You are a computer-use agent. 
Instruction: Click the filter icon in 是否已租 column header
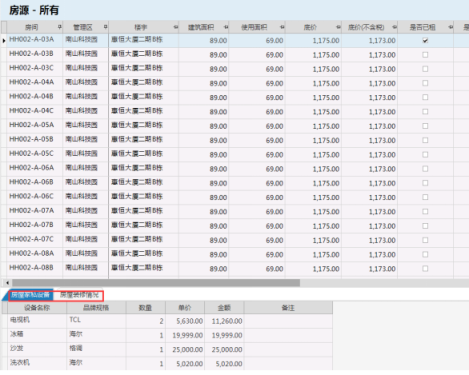click(450, 27)
